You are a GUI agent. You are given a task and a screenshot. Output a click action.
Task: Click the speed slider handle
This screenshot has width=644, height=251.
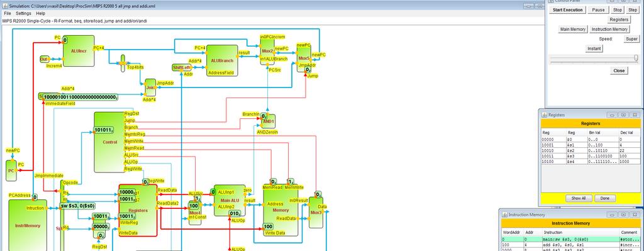(x=636, y=59)
